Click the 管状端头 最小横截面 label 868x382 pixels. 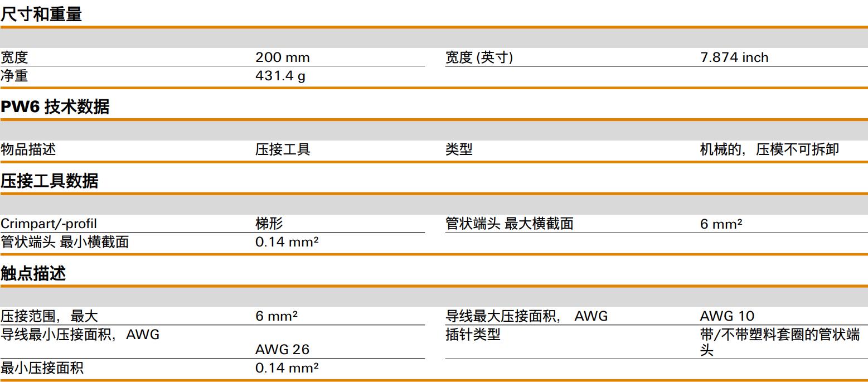pyautogui.click(x=64, y=242)
